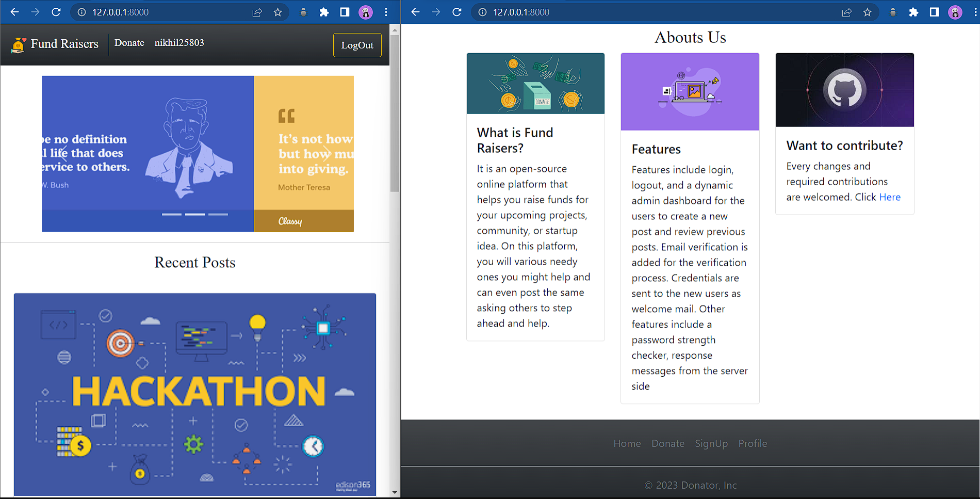Reload the left browser page
Screen dimensions: 980x499
(x=56, y=12)
